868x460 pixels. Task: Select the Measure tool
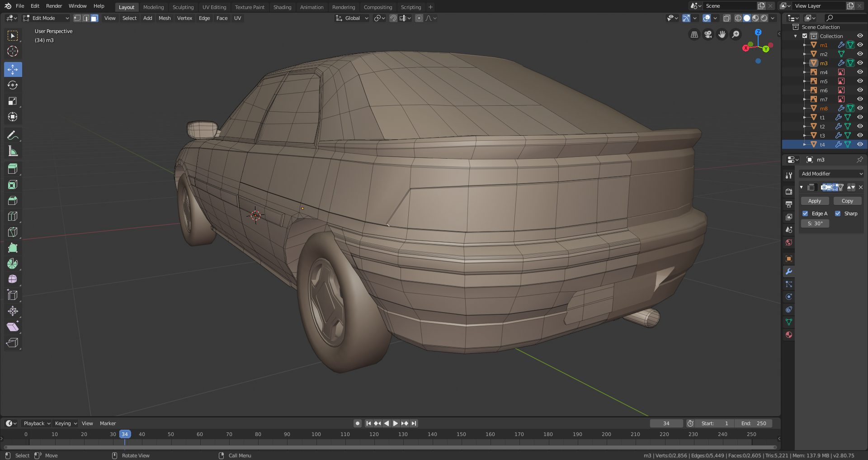click(x=13, y=152)
